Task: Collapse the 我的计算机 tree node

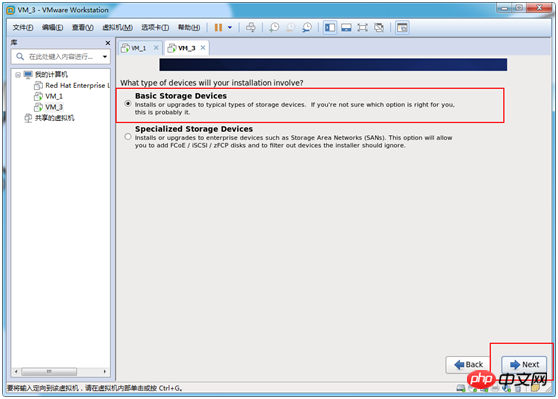Action: click(x=18, y=74)
